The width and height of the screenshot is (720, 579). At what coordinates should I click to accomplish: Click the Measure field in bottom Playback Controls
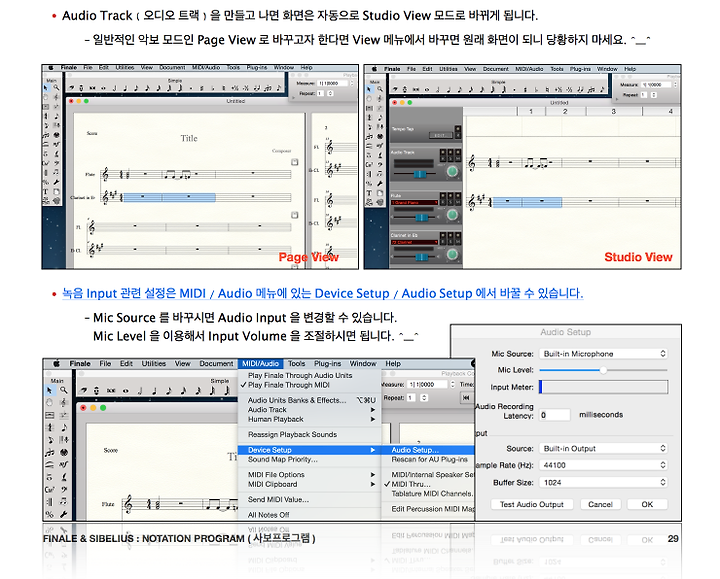pyautogui.click(x=428, y=384)
